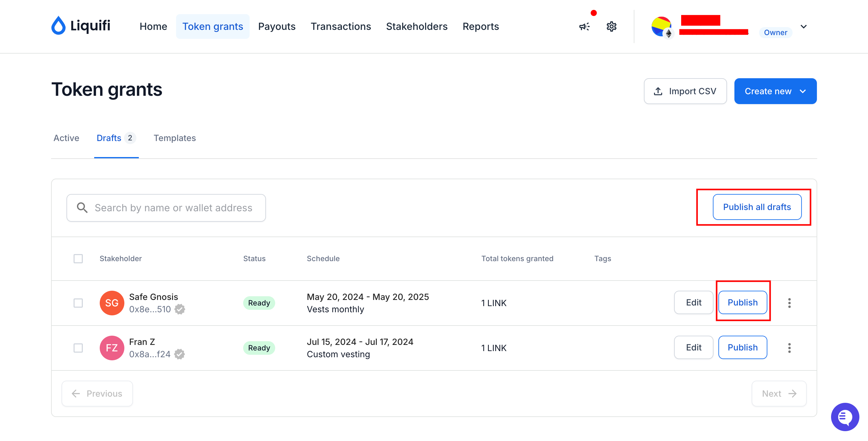Switch to the Templates tab
The width and height of the screenshot is (868, 441).
click(175, 138)
